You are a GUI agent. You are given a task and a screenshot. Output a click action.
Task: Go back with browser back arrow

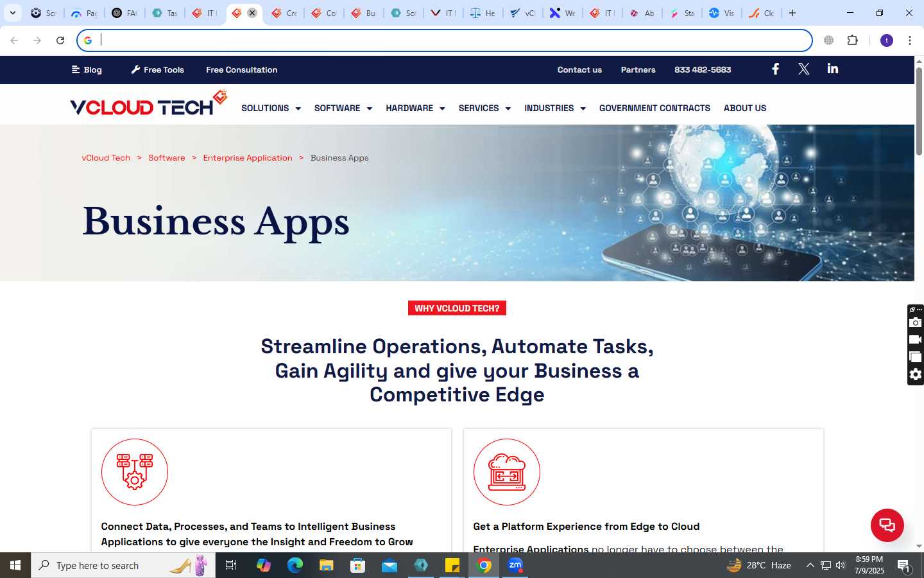click(x=14, y=40)
